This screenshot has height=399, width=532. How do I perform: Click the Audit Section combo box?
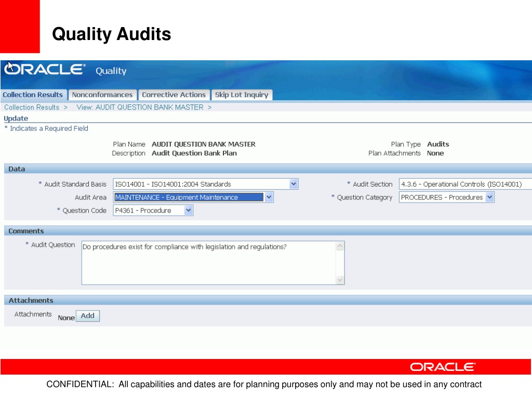click(465, 184)
